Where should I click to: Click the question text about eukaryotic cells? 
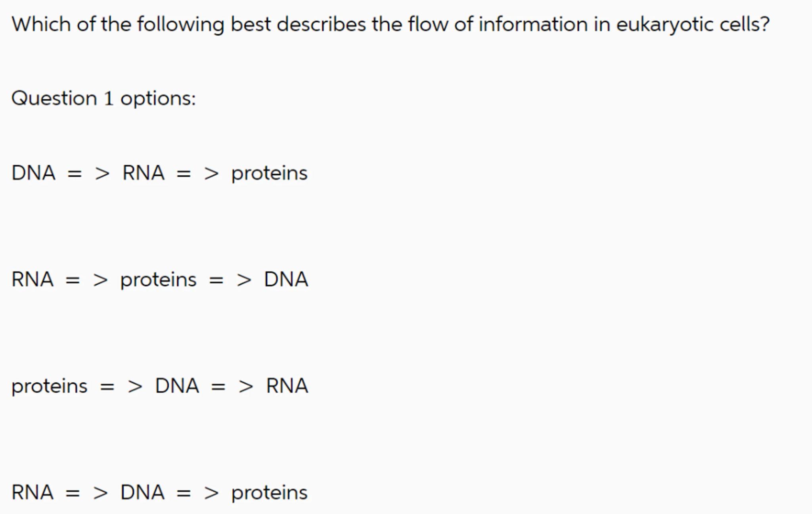390,25
